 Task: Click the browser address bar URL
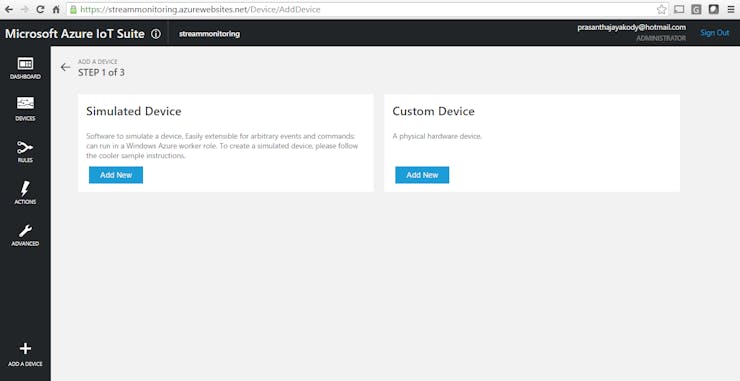click(200, 9)
